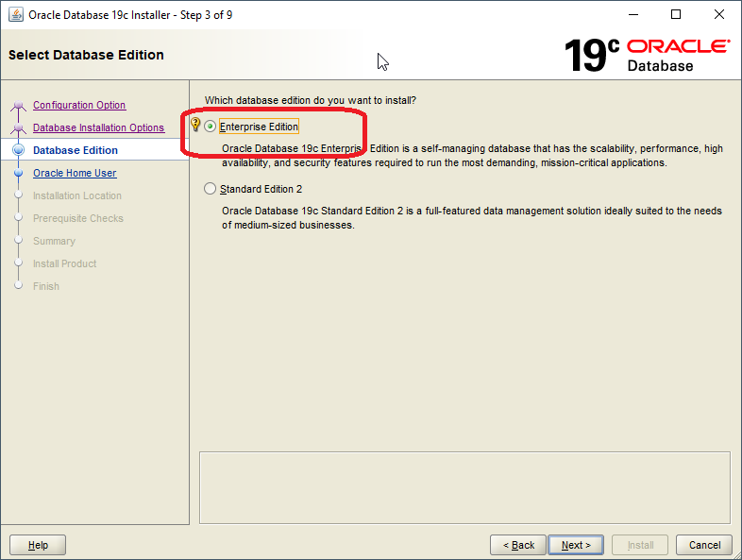Go back with the Back button
Viewport: 742px width, 560px height.
click(518, 545)
